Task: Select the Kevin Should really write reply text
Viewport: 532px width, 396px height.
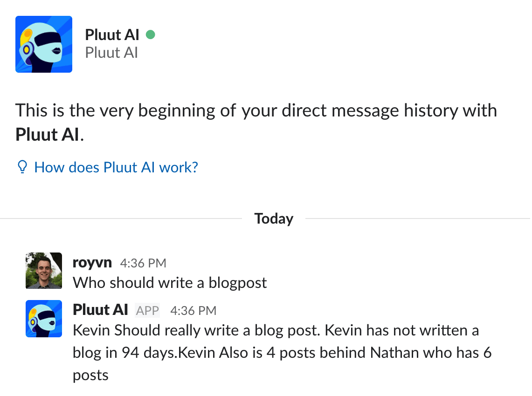Action: click(x=282, y=353)
